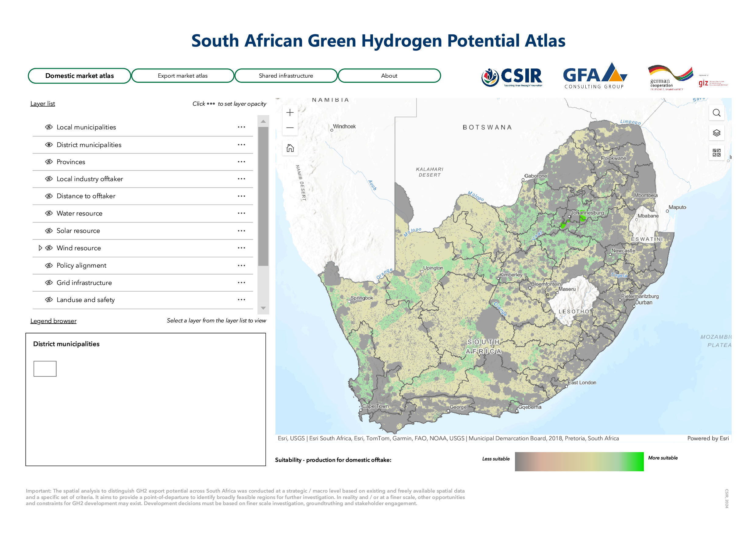Viewport: 756px width, 534px height.
Task: Hide the District municipalities layer
Action: 49,144
